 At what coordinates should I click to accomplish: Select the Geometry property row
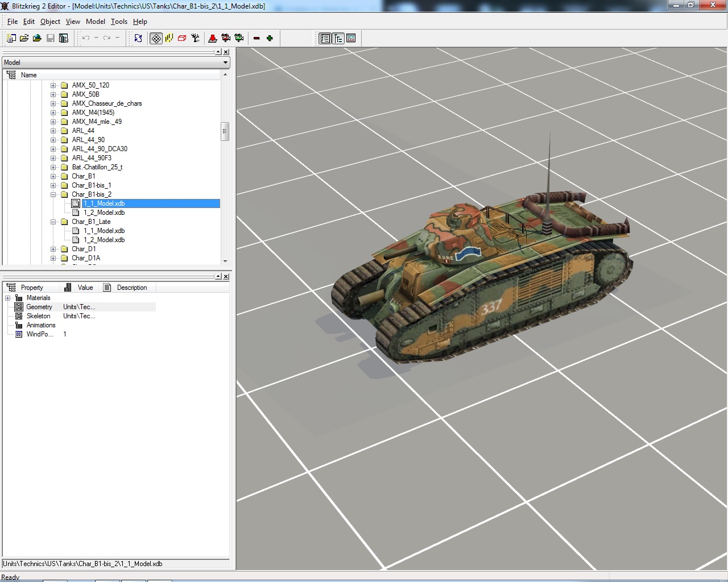pyautogui.click(x=80, y=307)
